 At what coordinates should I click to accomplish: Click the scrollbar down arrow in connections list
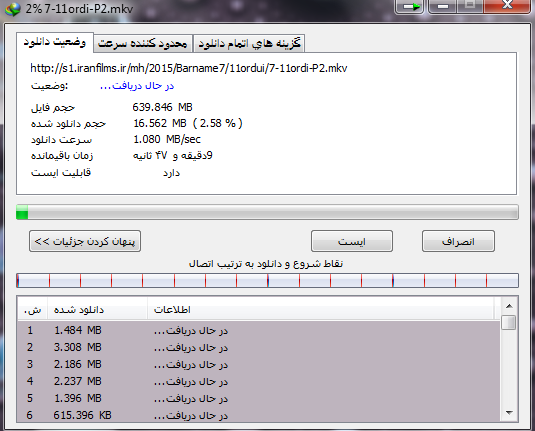coord(509,413)
